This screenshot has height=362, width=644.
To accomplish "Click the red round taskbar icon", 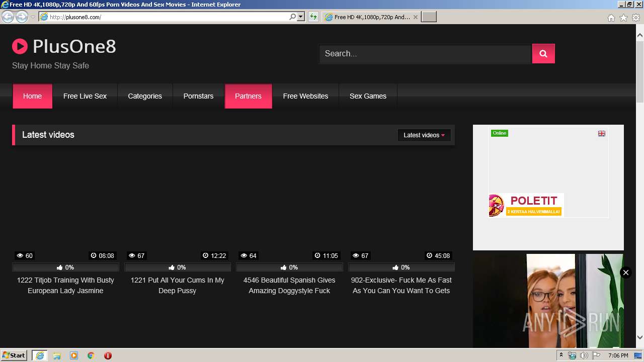I will pyautogui.click(x=108, y=355).
